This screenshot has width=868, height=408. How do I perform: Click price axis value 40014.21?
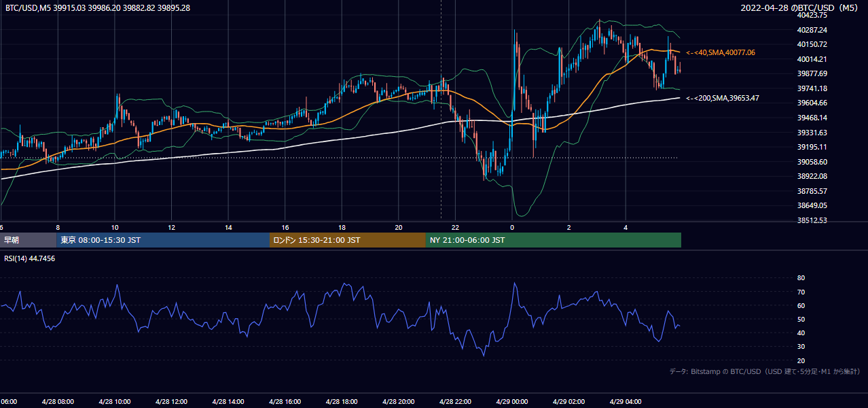(x=812, y=59)
